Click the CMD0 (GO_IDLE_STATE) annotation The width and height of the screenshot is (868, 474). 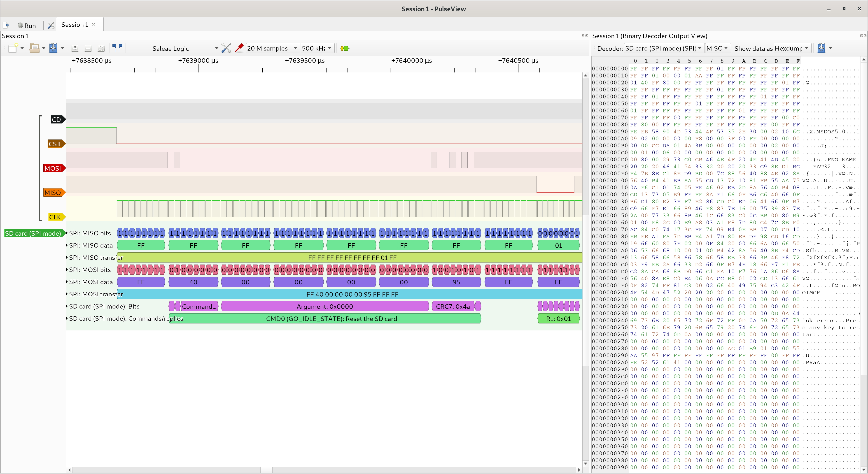click(331, 319)
